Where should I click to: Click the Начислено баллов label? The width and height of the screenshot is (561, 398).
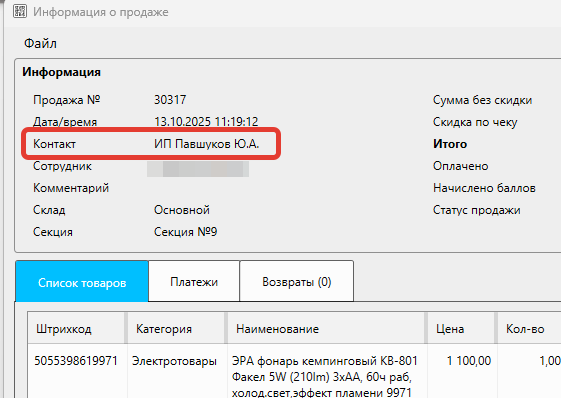[x=484, y=188]
